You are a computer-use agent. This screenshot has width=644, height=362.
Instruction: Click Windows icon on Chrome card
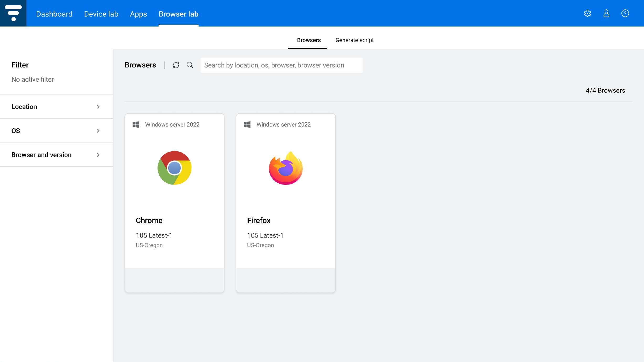coord(136,124)
